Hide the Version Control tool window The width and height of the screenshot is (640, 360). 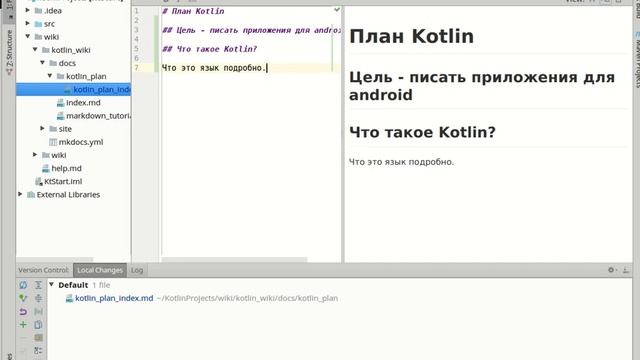pos(626,270)
